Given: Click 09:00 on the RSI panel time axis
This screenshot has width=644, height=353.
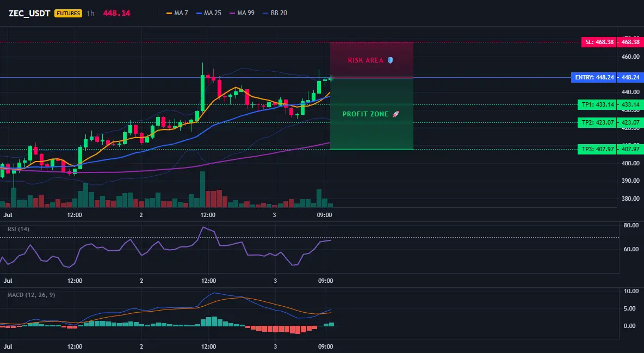Looking at the screenshot, I should 325,281.
